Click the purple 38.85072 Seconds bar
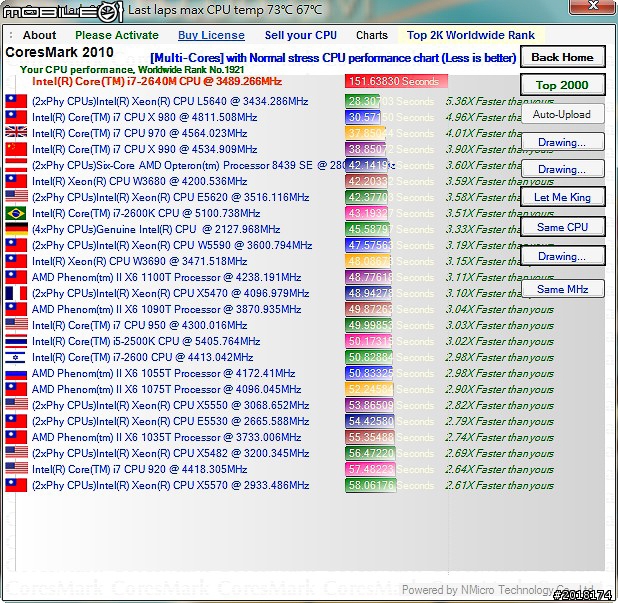The width and height of the screenshot is (618, 603). [366, 149]
